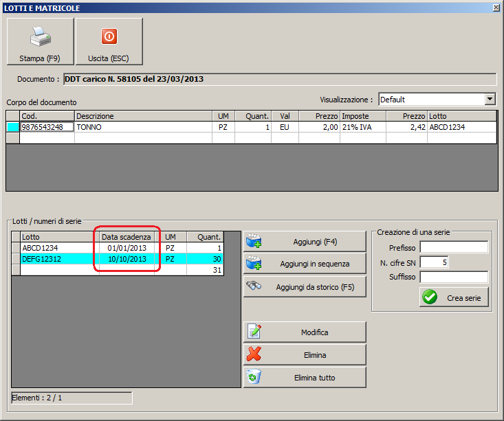Click the Data scadenza column header
The image size is (504, 421).
(127, 237)
